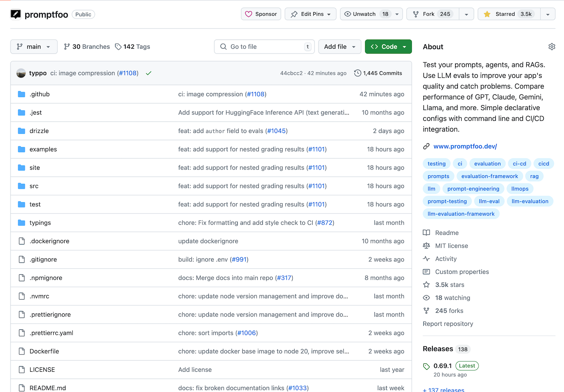Click the green commit status checkmark
Viewport: 564px width, 392px height.
(x=148, y=73)
